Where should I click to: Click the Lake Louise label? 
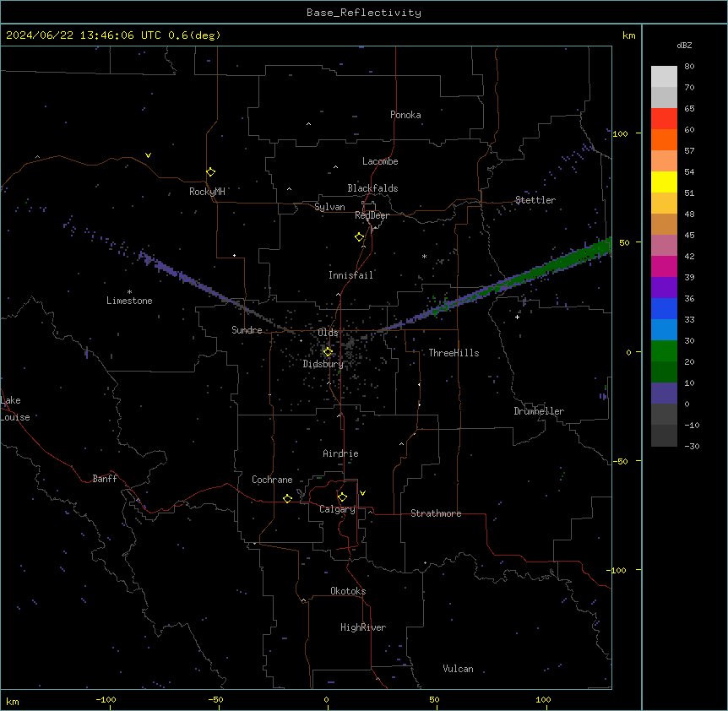click(x=15, y=409)
